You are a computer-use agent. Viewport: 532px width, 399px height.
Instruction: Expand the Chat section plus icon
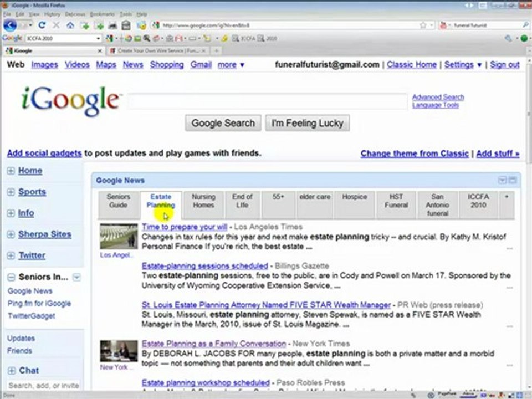[x=12, y=371]
